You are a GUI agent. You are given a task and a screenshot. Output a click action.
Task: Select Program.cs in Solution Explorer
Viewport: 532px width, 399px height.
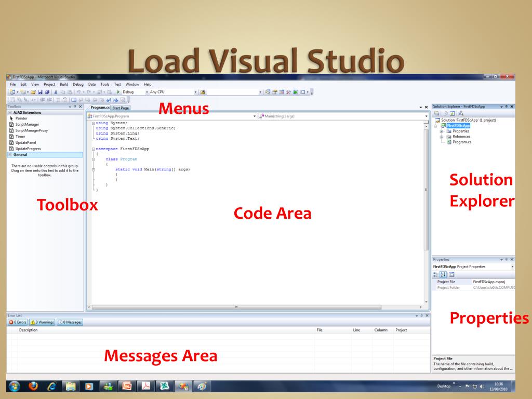pyautogui.click(x=462, y=142)
